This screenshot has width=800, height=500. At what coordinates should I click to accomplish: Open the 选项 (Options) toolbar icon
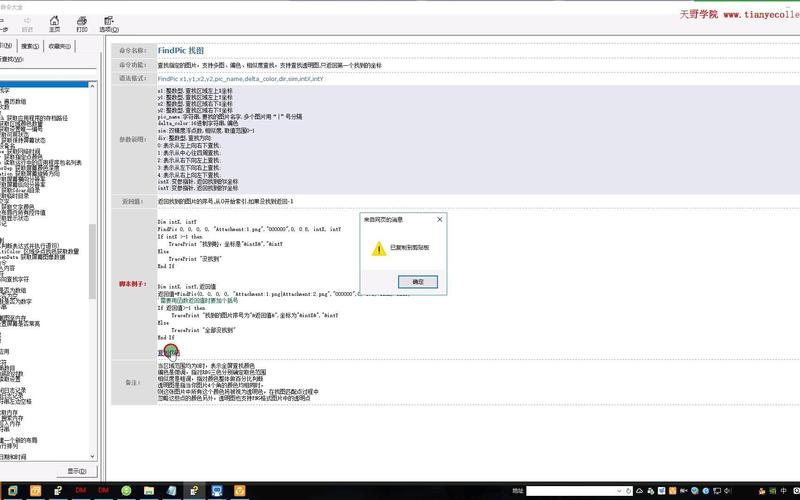tap(107, 23)
